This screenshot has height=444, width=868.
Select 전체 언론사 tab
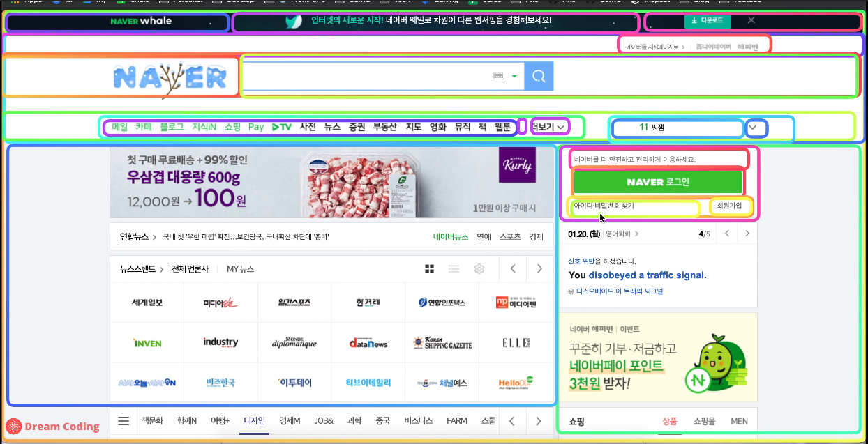point(189,269)
